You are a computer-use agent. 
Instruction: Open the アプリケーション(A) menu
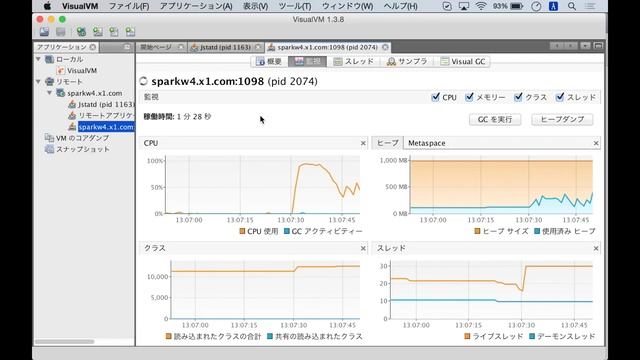tap(196, 6)
